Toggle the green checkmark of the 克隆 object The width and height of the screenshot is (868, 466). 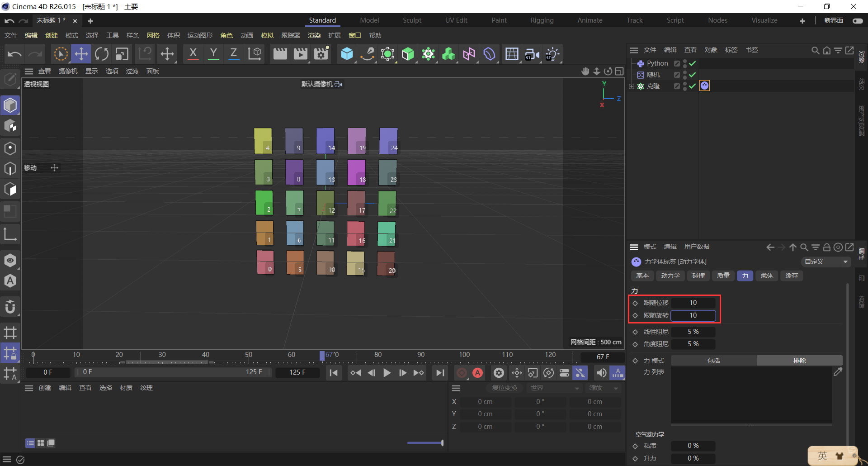[692, 86]
